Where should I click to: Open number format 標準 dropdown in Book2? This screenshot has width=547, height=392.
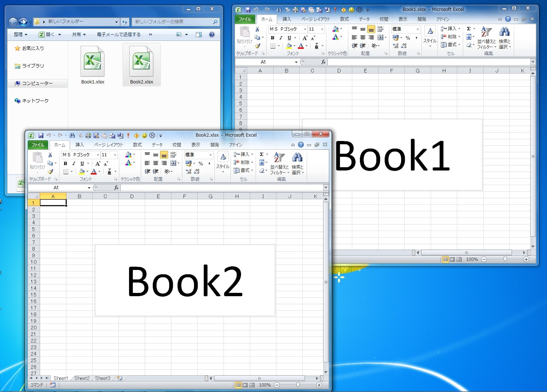[210, 155]
